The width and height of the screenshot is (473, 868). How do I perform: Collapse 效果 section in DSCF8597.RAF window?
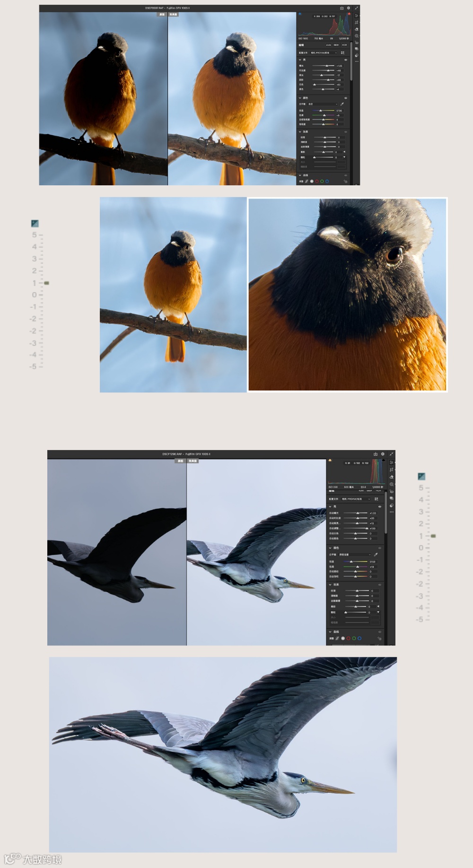300,132
